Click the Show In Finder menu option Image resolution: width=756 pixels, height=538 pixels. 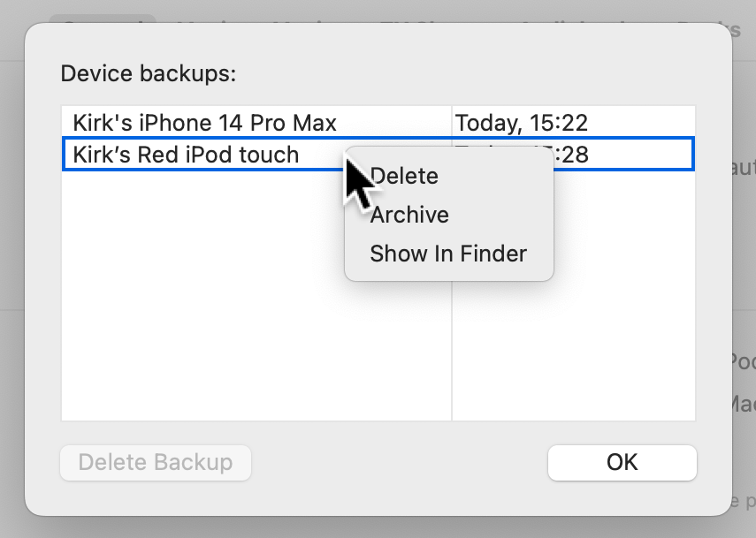click(x=448, y=254)
